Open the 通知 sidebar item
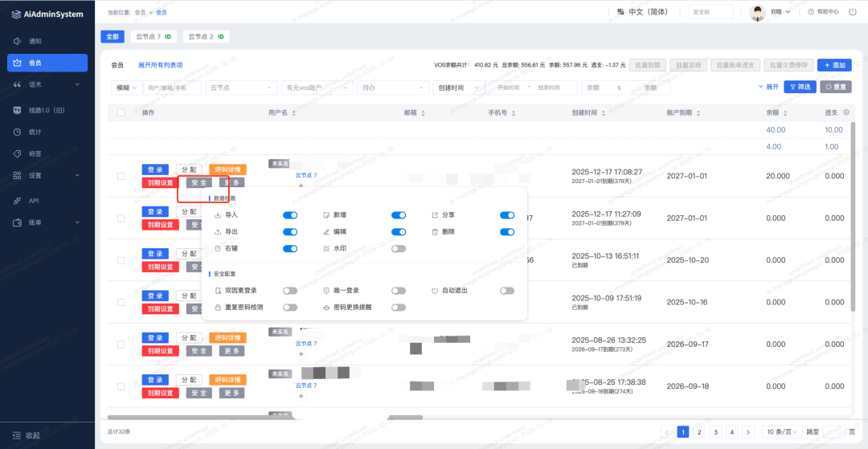Image resolution: width=868 pixels, height=449 pixels. pyautogui.click(x=35, y=41)
